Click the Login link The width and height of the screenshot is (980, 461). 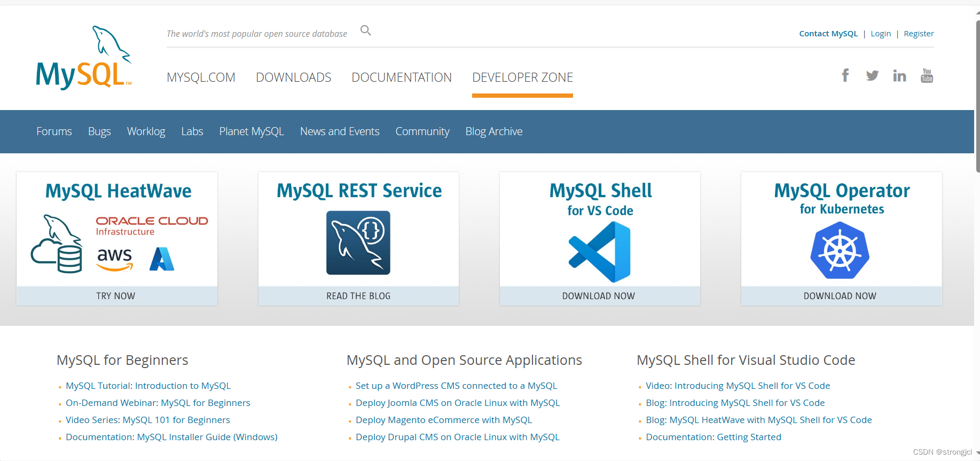(881, 34)
